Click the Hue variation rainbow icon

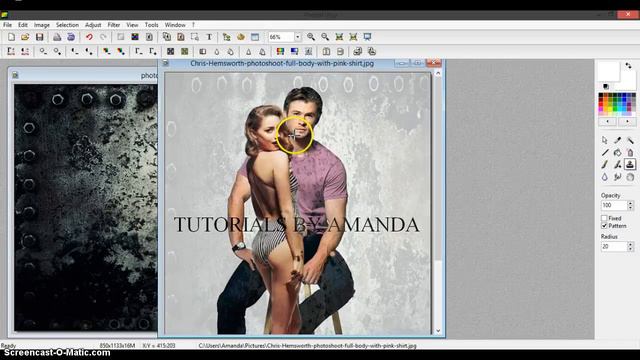280,51
